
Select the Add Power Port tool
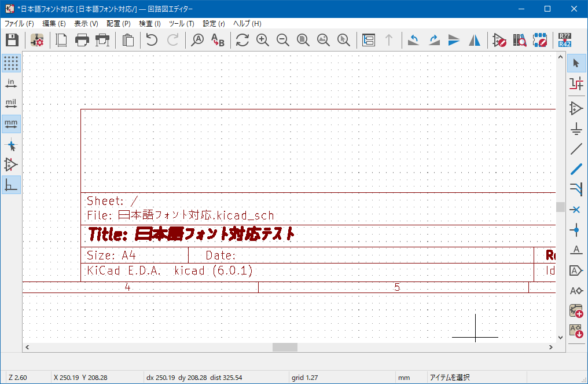(576, 129)
